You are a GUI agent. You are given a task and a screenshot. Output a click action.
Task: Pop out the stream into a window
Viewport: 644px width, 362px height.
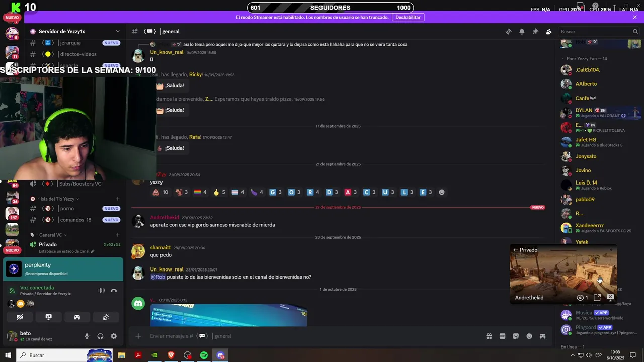click(x=597, y=298)
